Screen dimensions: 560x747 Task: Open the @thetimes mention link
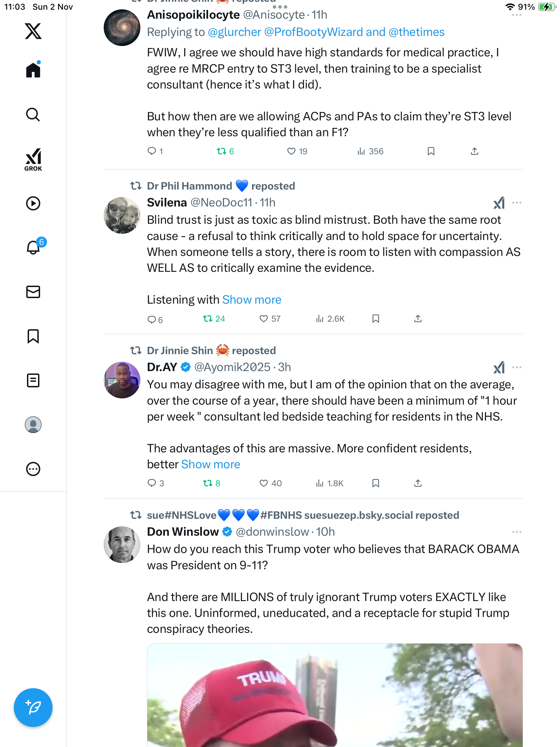point(417,32)
